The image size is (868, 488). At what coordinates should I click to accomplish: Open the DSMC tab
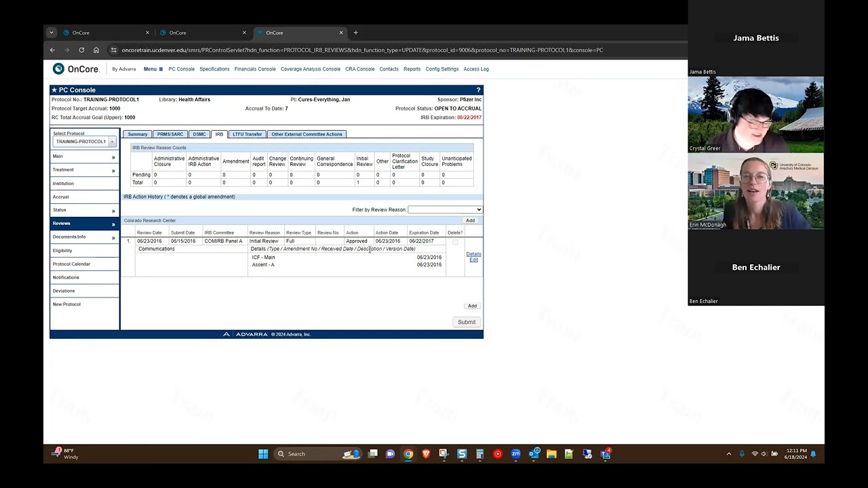199,134
